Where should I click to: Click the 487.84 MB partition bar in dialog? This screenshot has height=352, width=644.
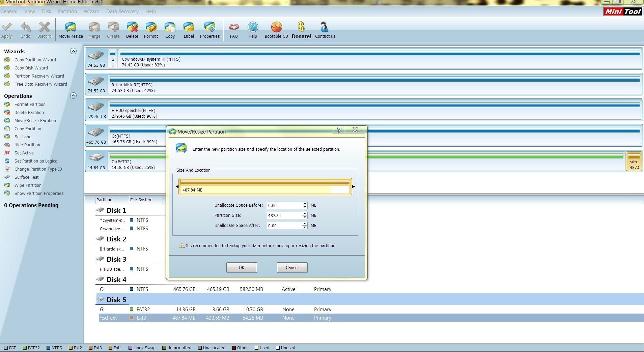pyautogui.click(x=265, y=187)
